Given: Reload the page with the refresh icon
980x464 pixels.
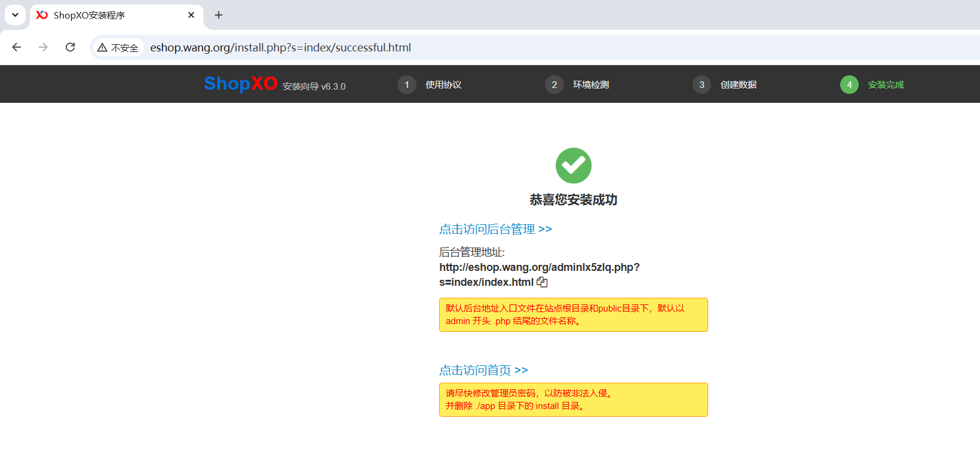Looking at the screenshot, I should click(70, 47).
